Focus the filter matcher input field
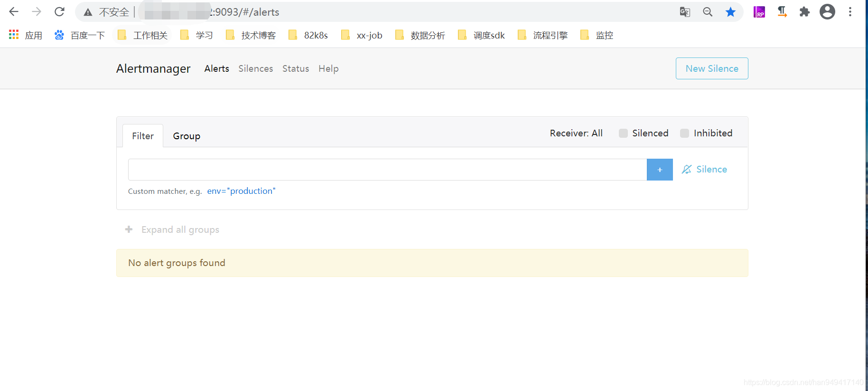 387,170
